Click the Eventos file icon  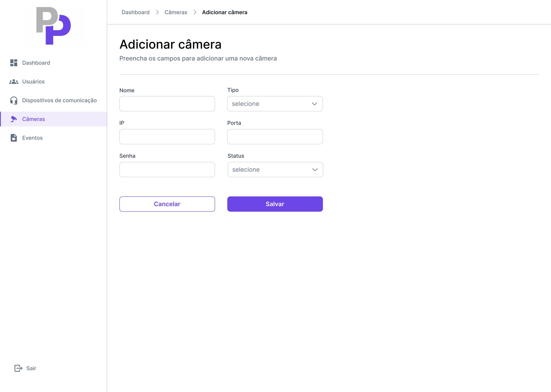14,138
